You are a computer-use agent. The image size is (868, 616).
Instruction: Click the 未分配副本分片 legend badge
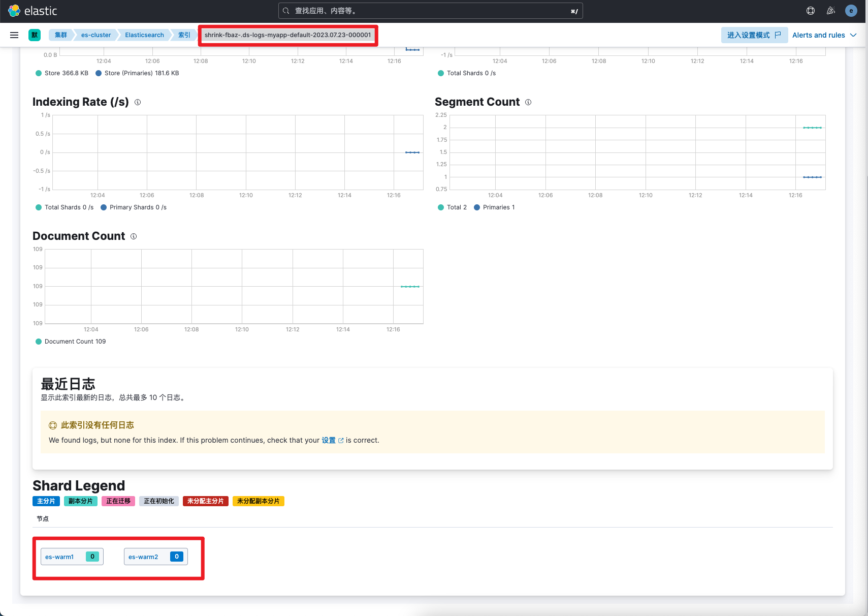tap(259, 501)
